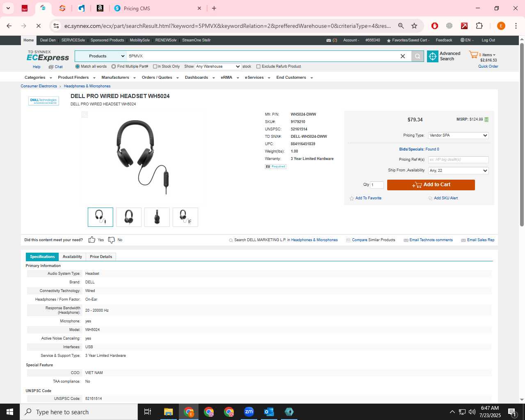Open the Feedback link
Screen dimensions: 525x420
[444, 40]
